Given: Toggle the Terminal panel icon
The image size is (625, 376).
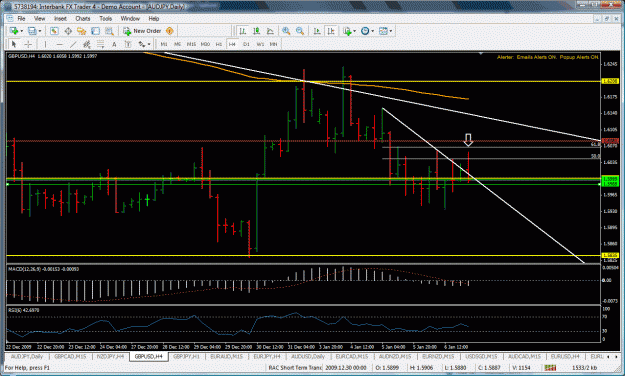Looking at the screenshot, I should 95,31.
